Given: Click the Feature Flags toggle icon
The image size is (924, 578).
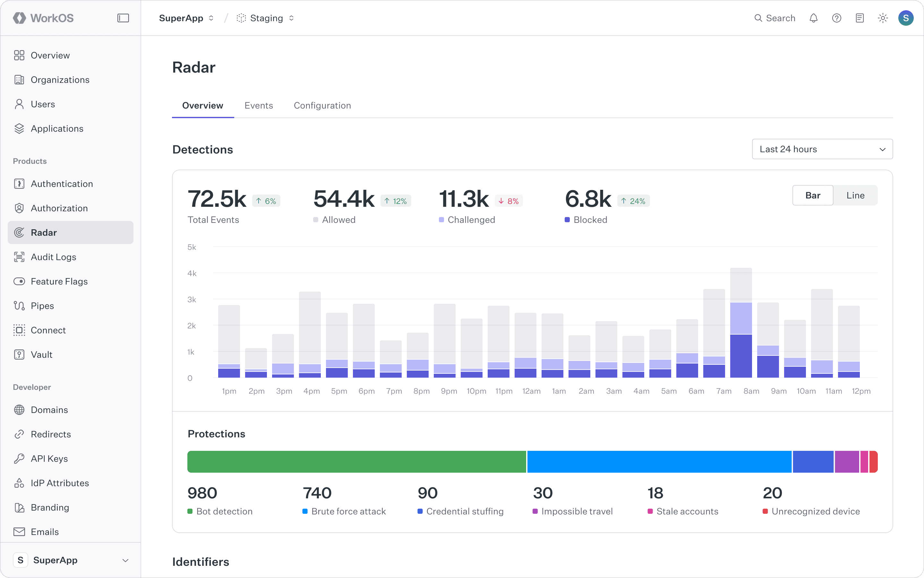Looking at the screenshot, I should 19,281.
